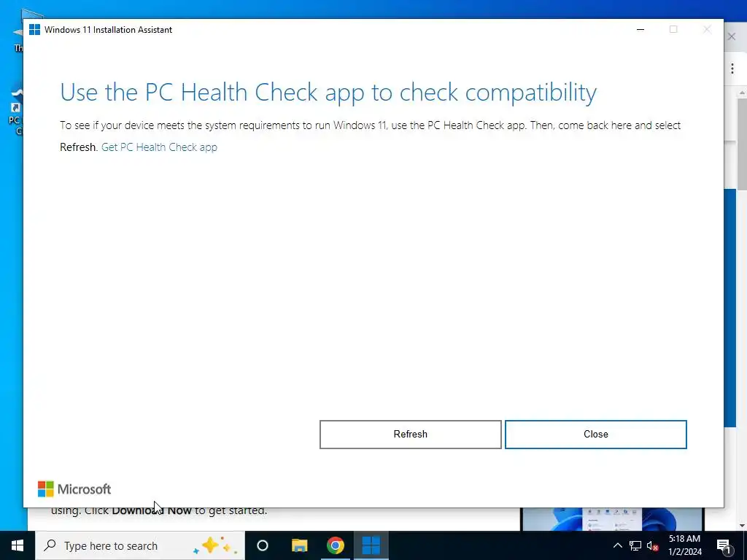Focus the taskbar search box

(140, 545)
